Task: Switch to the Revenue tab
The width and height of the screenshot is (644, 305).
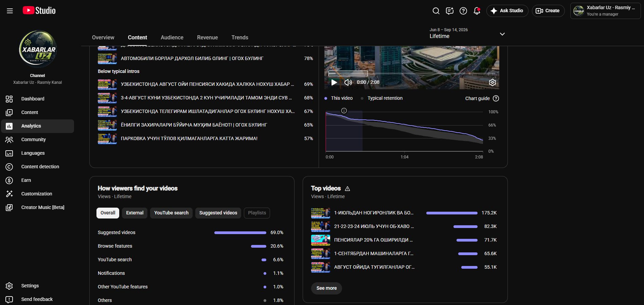Action: click(207, 37)
